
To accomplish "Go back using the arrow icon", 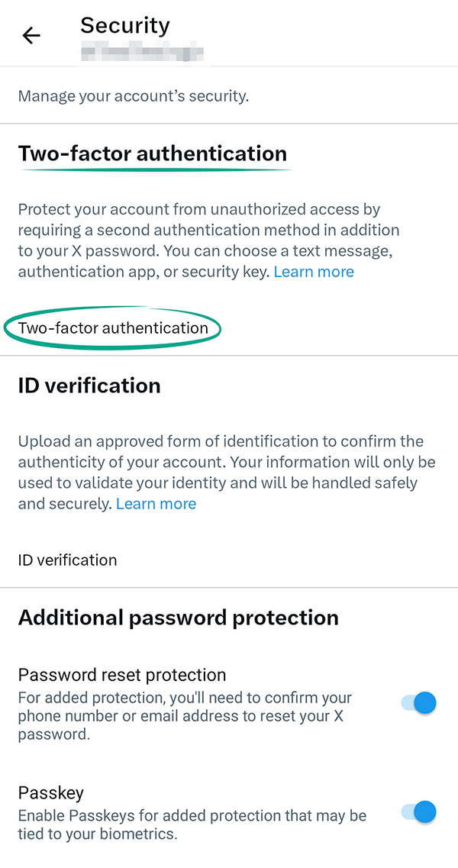I will click(x=31, y=35).
